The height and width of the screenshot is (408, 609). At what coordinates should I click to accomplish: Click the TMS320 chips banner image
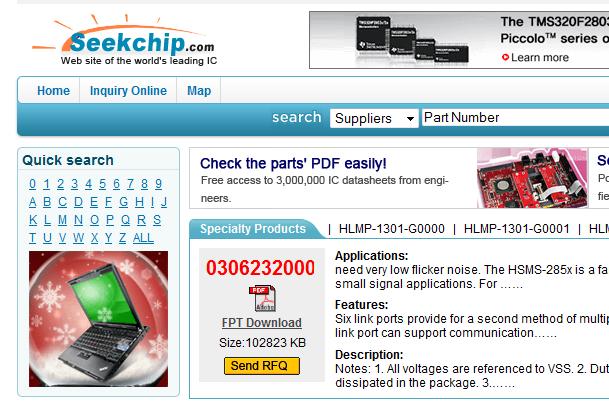[412, 40]
